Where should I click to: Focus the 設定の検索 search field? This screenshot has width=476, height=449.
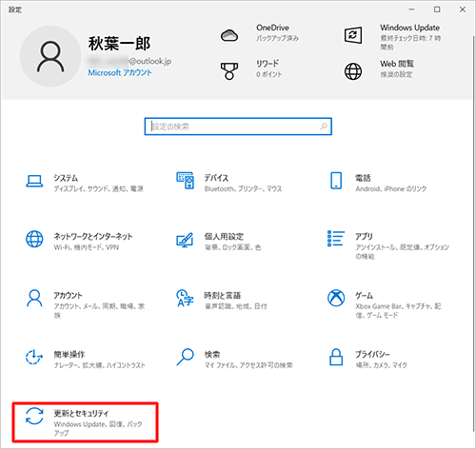point(238,127)
